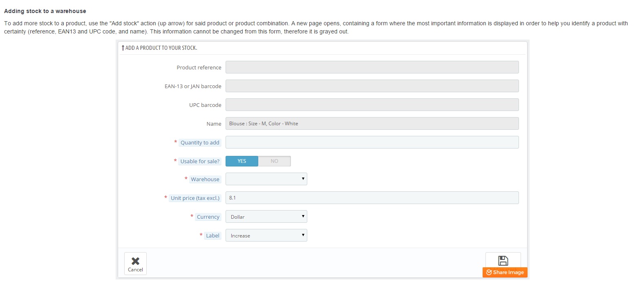Click the "Currency" field label
Screen dimensions: 644x284
coord(208,217)
